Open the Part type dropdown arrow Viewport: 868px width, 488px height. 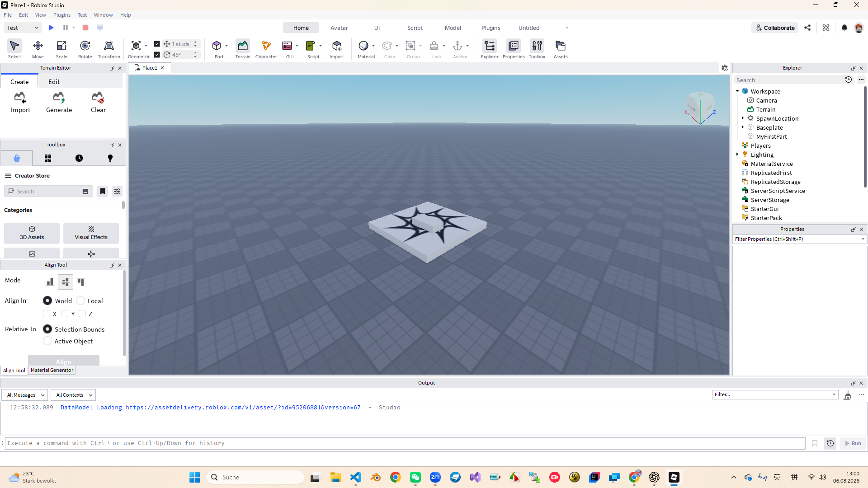pyautogui.click(x=226, y=46)
